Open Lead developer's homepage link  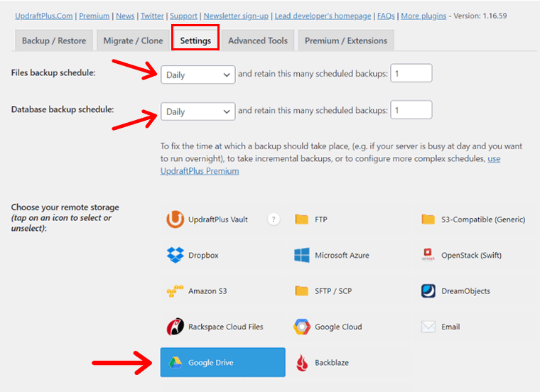pyautogui.click(x=323, y=16)
